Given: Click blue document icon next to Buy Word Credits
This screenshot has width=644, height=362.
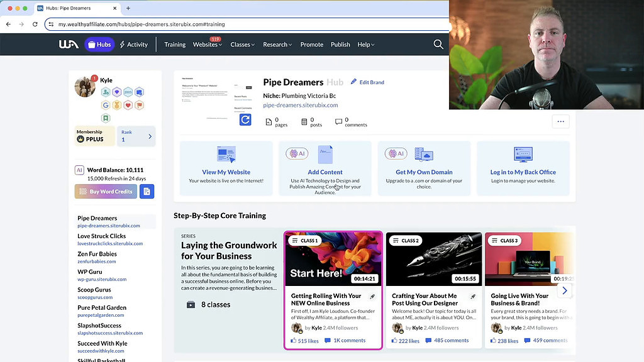Looking at the screenshot, I should coord(147,191).
